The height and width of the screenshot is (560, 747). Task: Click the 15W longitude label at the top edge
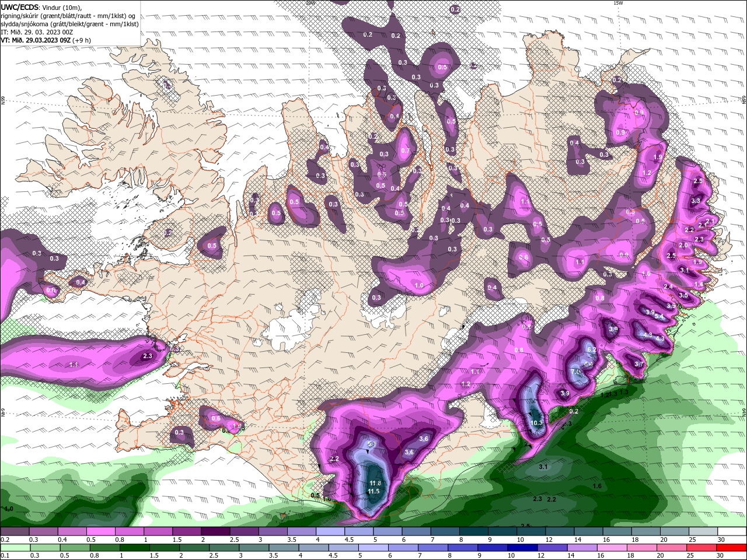[x=618, y=3]
